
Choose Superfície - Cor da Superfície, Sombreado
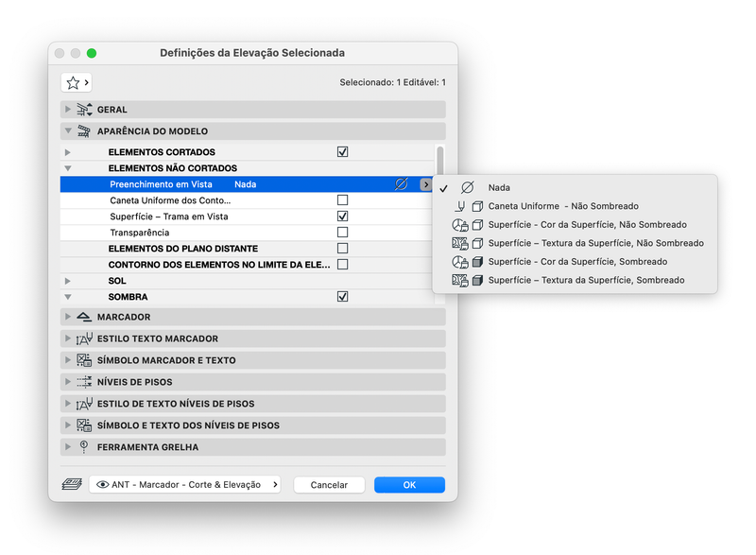pos(575,262)
